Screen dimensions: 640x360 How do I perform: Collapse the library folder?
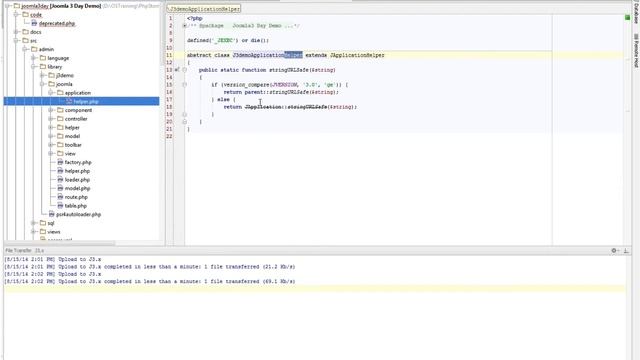coord(34,67)
